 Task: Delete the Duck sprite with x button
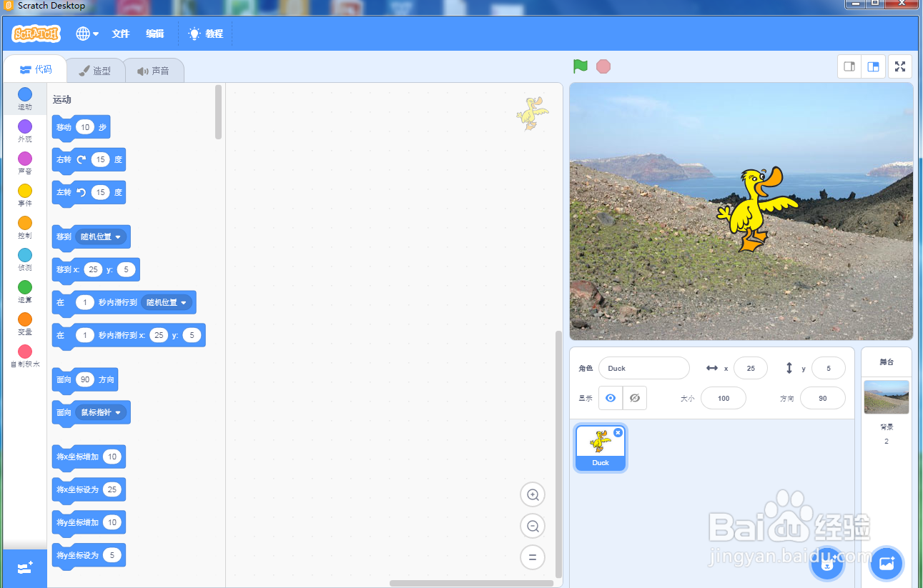click(x=618, y=432)
